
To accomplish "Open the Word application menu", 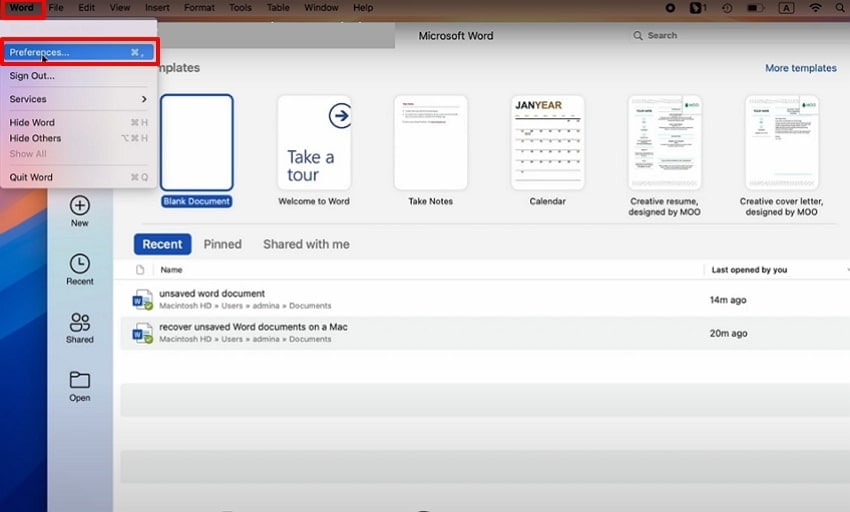I will point(22,8).
